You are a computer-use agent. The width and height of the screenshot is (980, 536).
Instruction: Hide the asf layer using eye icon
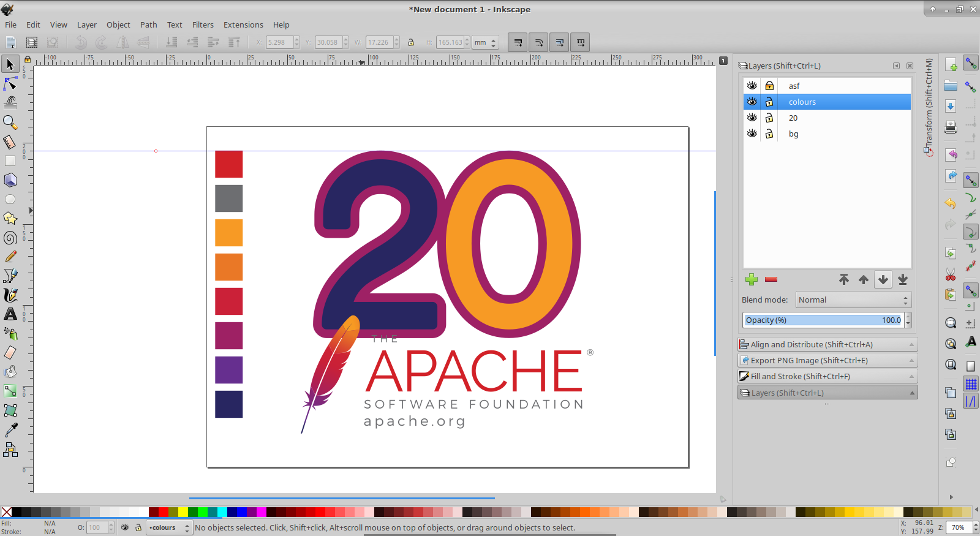[x=752, y=86]
